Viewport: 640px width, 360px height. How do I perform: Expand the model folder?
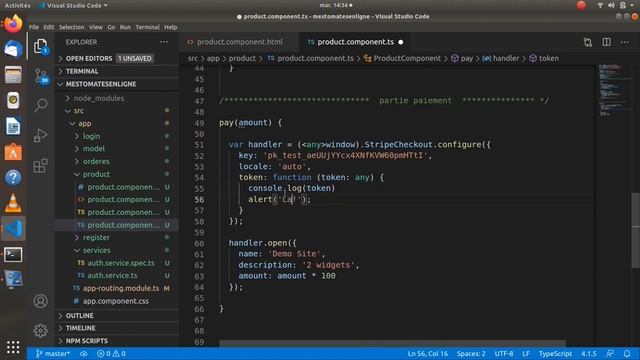click(117, 149)
